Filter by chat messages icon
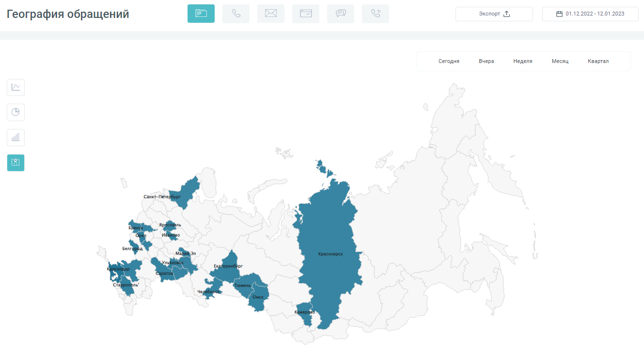 [341, 14]
